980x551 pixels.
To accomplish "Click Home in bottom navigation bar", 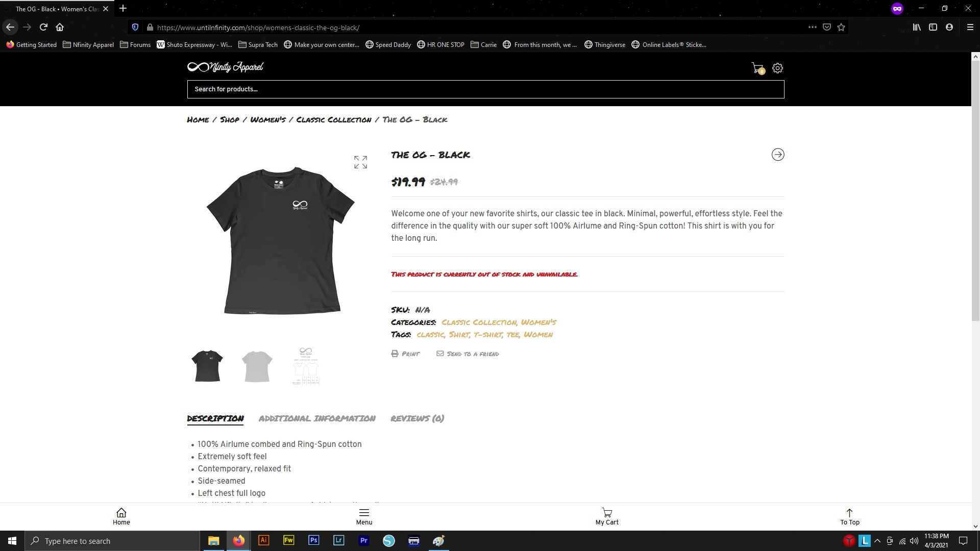I will (121, 516).
